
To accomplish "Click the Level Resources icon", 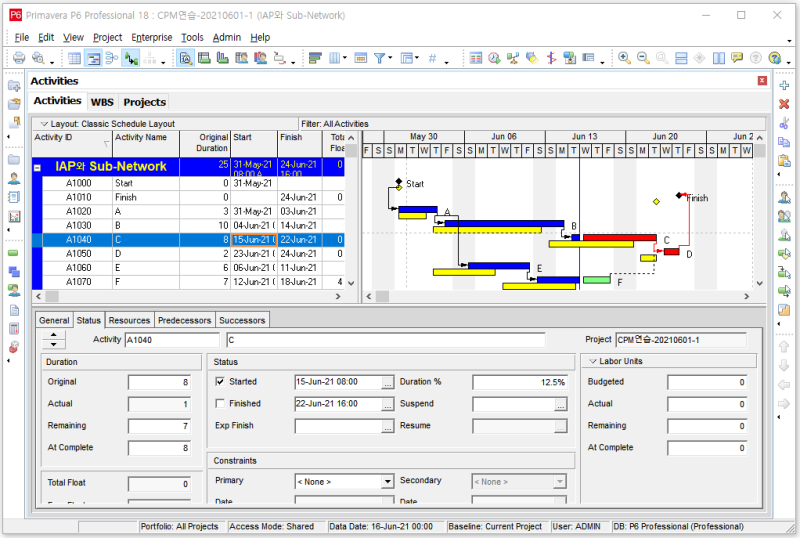I will pyautogui.click(x=513, y=58).
